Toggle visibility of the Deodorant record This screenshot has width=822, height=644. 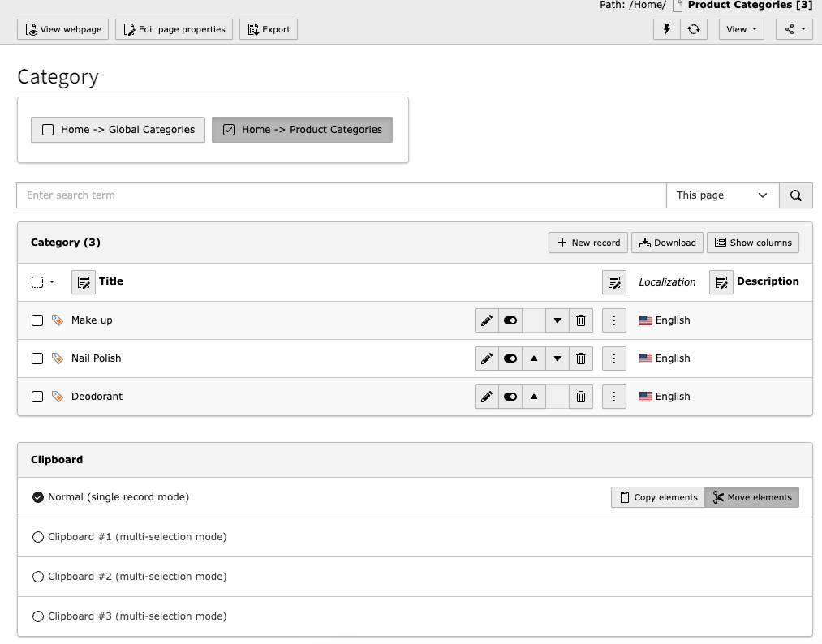(x=510, y=397)
